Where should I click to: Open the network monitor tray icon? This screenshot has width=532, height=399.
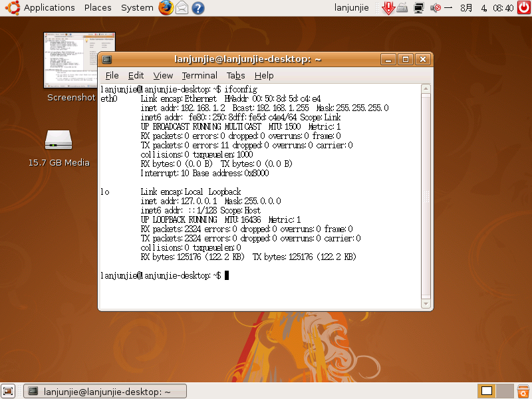click(419, 7)
